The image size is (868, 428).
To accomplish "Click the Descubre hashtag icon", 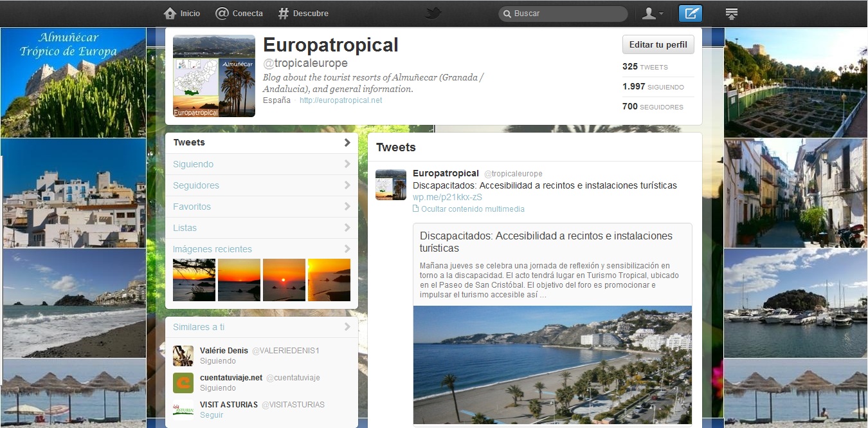I will (284, 14).
